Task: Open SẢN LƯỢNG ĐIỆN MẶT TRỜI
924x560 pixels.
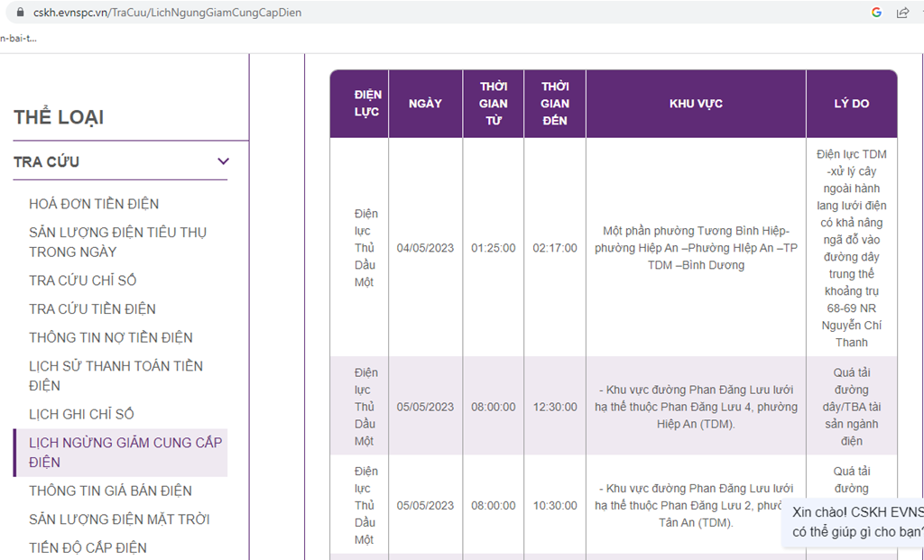Action: (119, 519)
